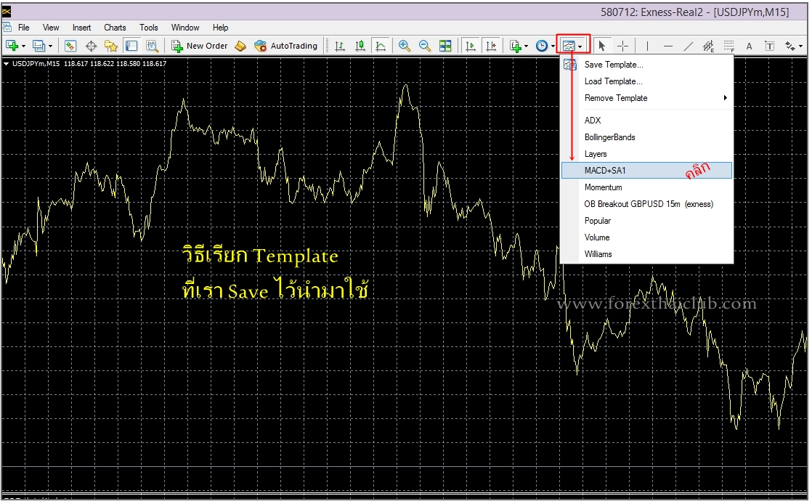
Task: Toggle the Terminal panel icon
Action: tap(131, 46)
